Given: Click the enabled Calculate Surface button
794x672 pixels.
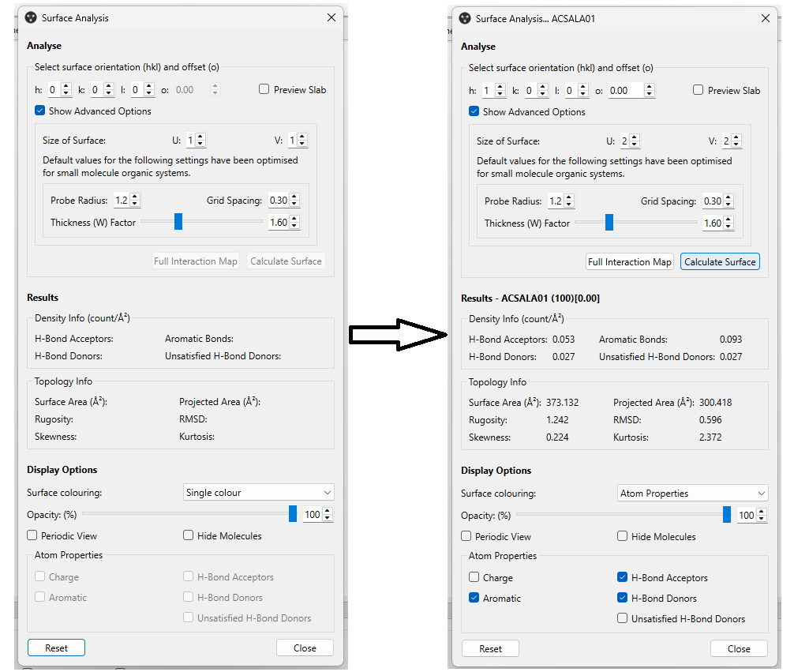Looking at the screenshot, I should (719, 262).
